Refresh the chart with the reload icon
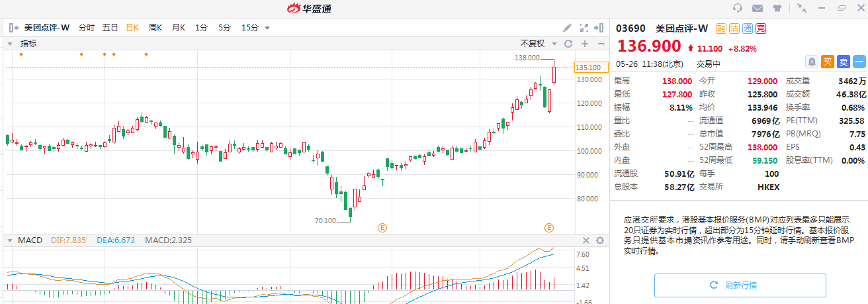 [568, 44]
